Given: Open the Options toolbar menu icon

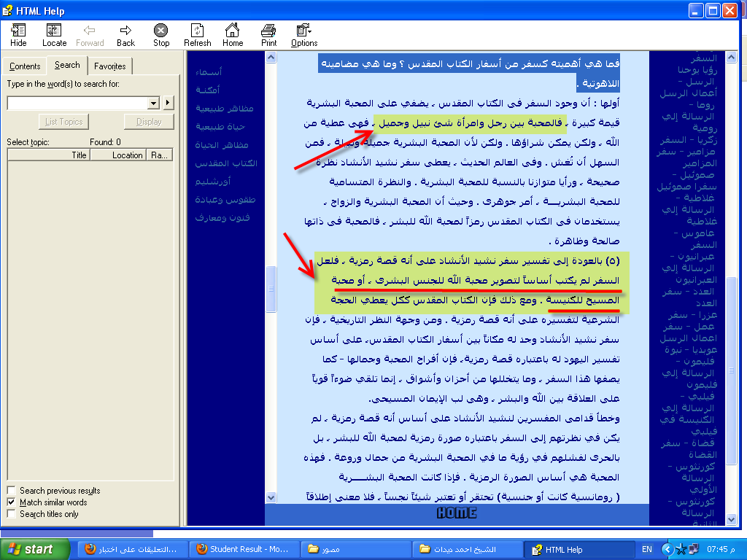Looking at the screenshot, I should 304,30.
